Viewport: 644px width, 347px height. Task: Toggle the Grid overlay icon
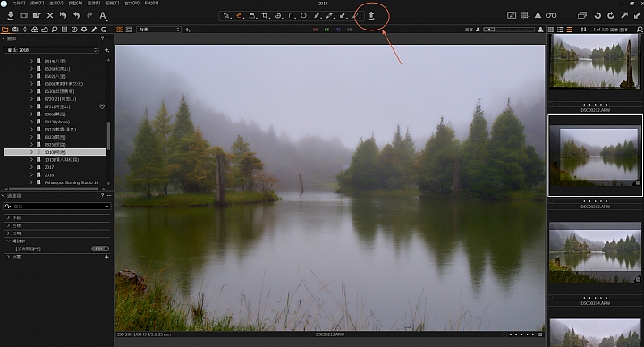(524, 15)
